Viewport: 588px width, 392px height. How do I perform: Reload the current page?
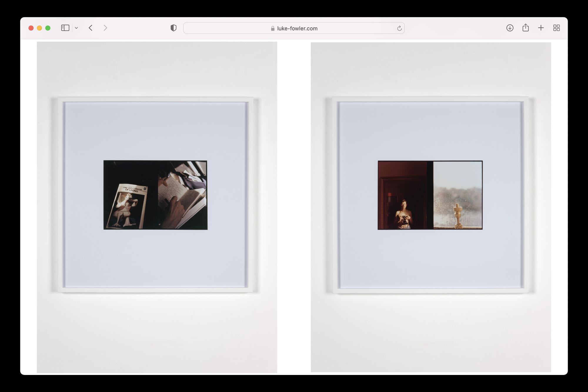tap(399, 28)
